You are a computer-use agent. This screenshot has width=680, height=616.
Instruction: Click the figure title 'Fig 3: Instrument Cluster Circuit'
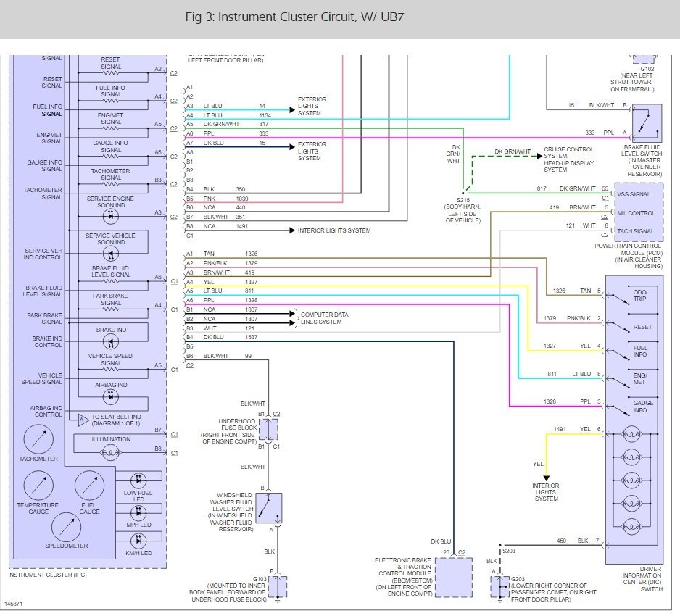(x=294, y=17)
